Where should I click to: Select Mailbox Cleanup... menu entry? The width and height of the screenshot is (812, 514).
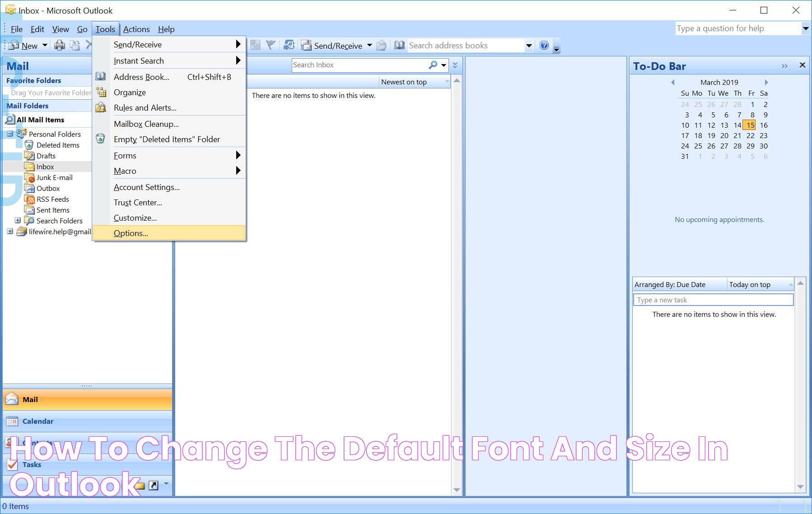[169, 124]
